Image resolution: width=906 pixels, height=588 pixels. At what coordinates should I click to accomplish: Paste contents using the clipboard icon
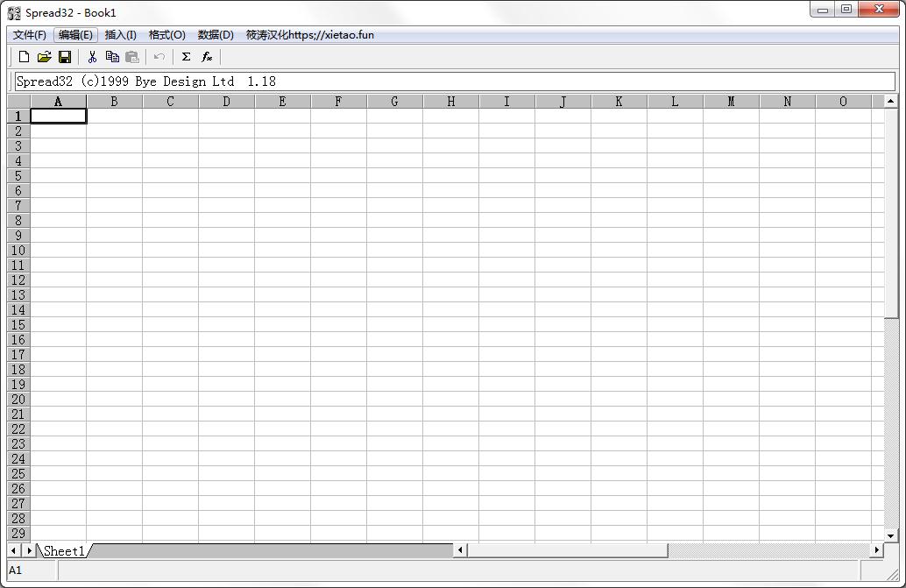tap(131, 56)
